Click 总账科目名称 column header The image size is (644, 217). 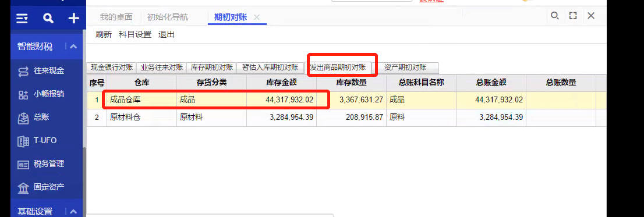point(421,83)
